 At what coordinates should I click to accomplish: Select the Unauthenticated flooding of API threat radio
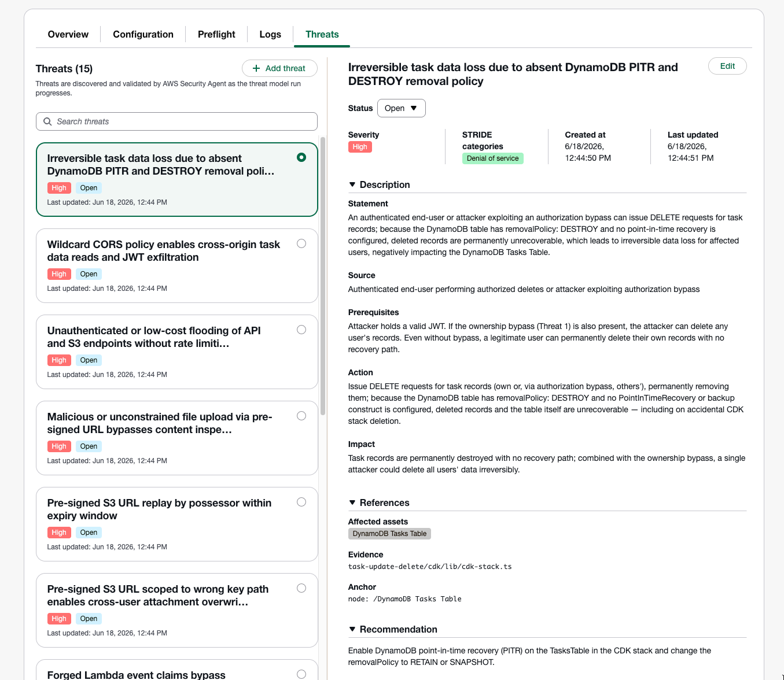pyautogui.click(x=301, y=330)
